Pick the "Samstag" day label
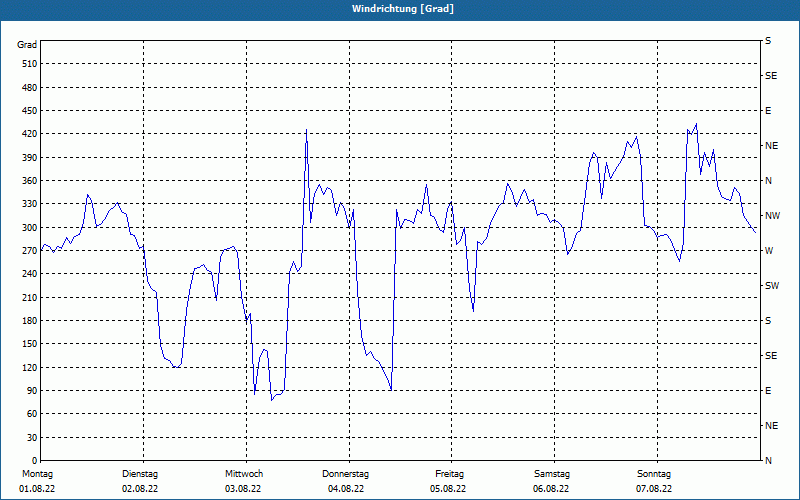This screenshot has height=500, width=800. pos(552,474)
